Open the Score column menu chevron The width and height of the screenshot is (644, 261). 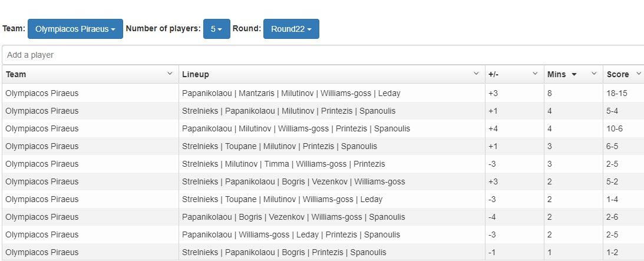pyautogui.click(x=640, y=74)
